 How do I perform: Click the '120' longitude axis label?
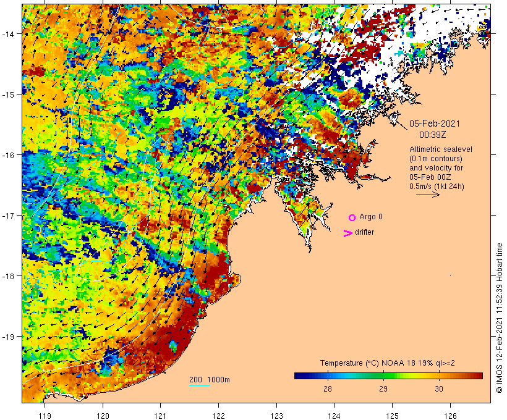click(103, 416)
